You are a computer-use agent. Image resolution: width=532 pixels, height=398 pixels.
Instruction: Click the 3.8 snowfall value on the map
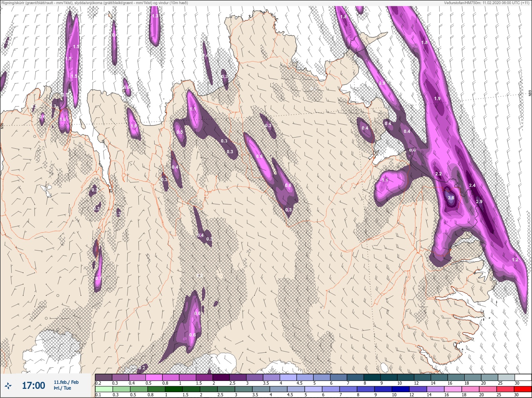coord(451,198)
